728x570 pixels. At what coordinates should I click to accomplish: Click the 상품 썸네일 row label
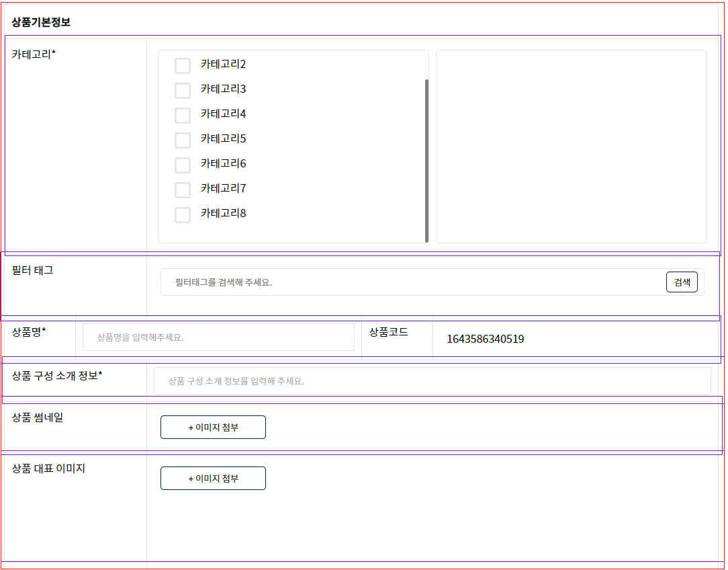38,417
